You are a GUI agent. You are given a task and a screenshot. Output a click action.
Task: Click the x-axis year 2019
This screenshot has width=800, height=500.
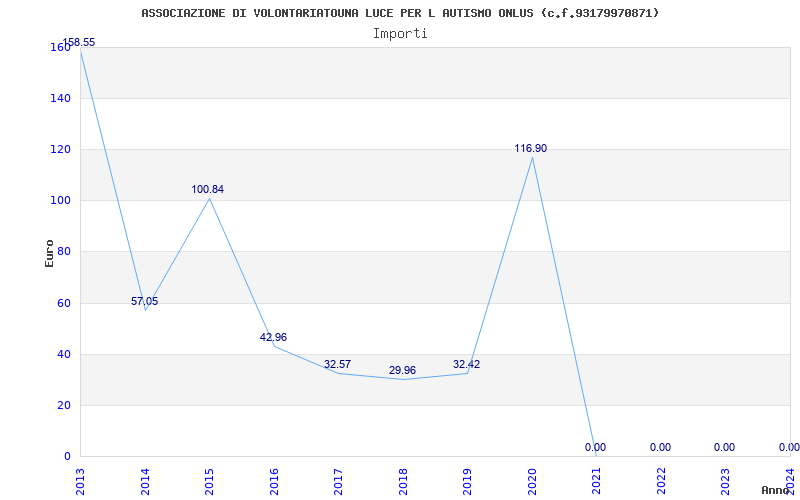coord(468,481)
